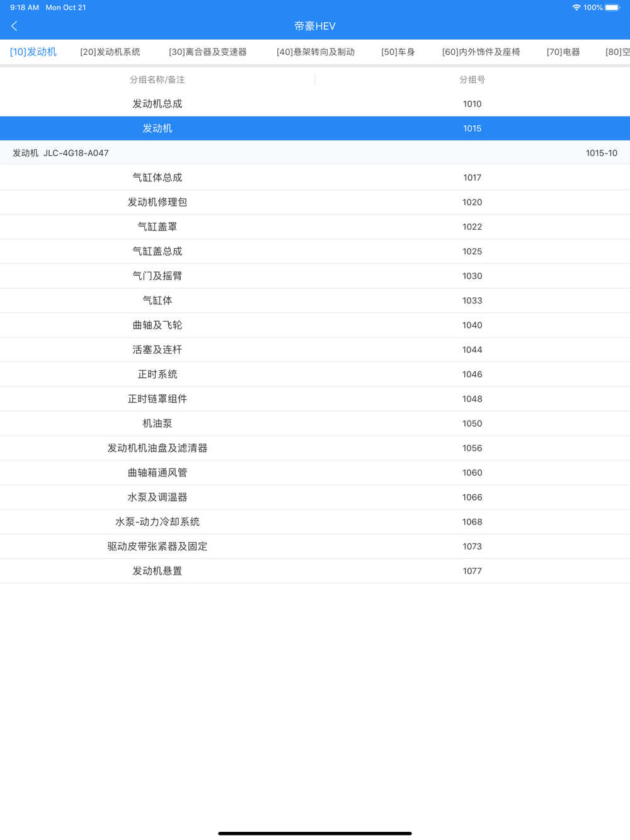The width and height of the screenshot is (630, 840).
Task: Click group number 1040
Action: pos(472,325)
